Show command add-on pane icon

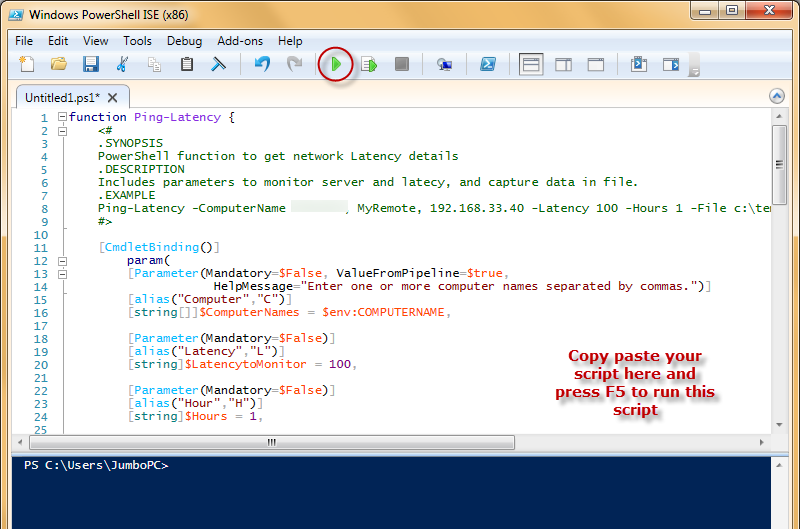pyautogui.click(x=671, y=64)
